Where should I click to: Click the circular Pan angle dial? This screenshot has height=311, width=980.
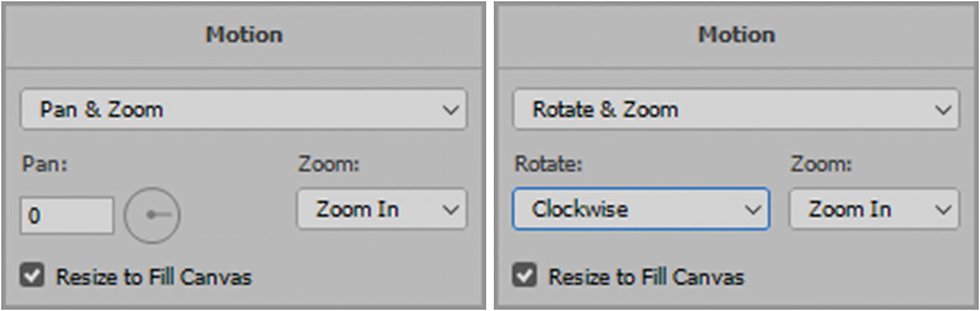[152, 215]
